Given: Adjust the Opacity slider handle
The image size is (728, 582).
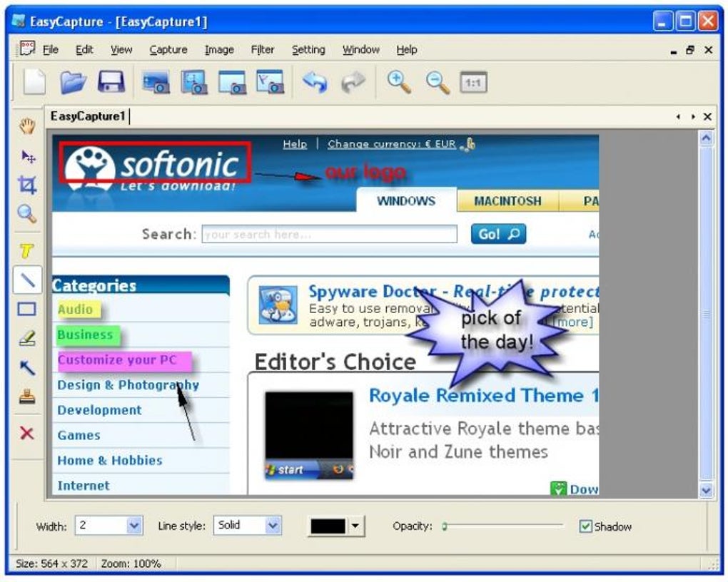Looking at the screenshot, I should (445, 526).
